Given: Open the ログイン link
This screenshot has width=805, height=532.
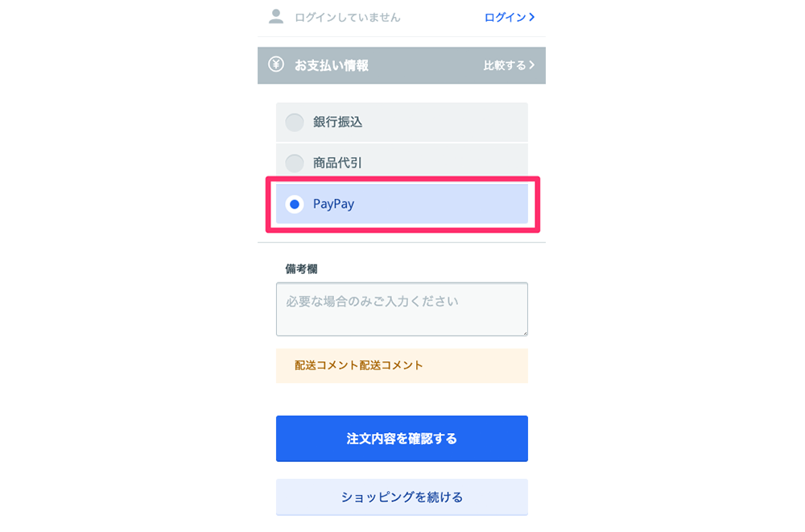Looking at the screenshot, I should (x=510, y=18).
